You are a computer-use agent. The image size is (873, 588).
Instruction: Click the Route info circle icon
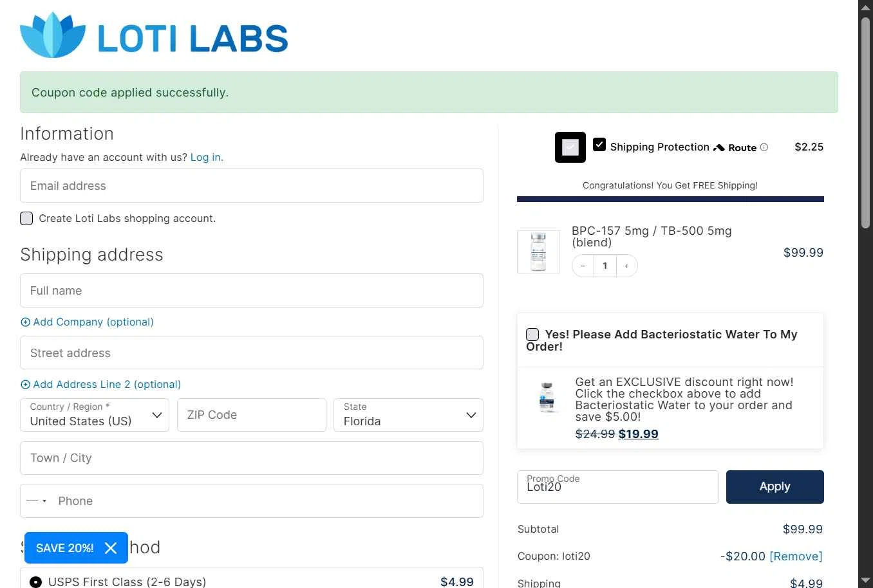pos(764,147)
